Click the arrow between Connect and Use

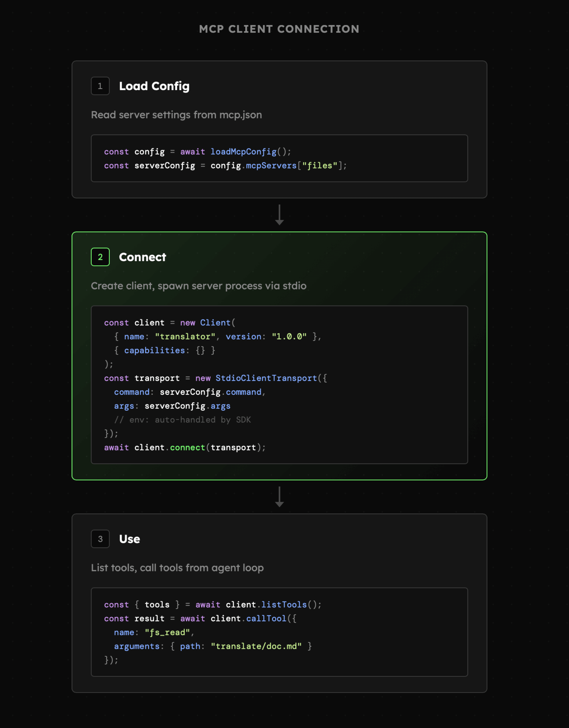point(279,497)
